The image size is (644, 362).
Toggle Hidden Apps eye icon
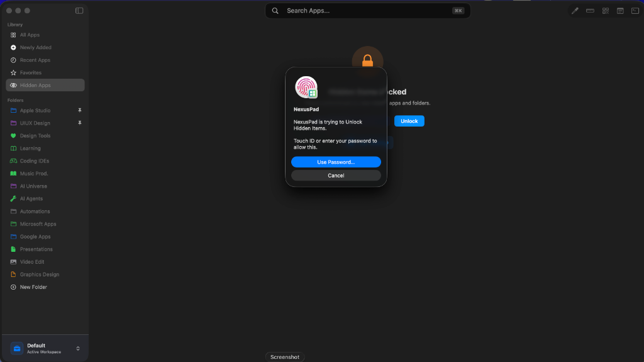click(x=13, y=85)
